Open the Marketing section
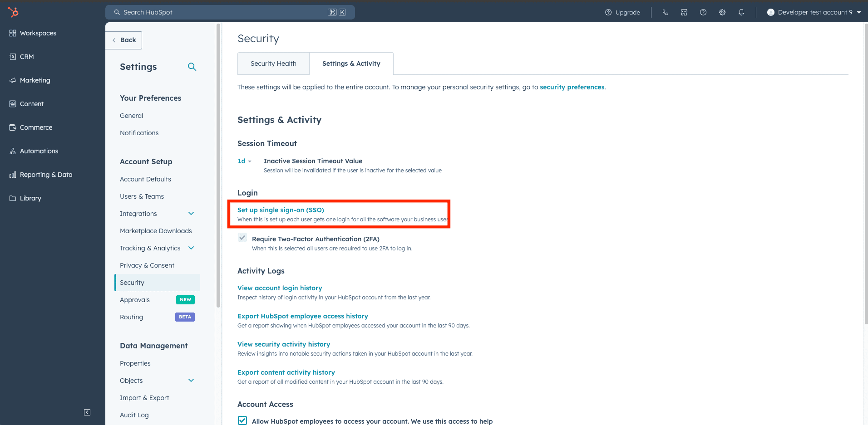The width and height of the screenshot is (868, 425). click(35, 80)
